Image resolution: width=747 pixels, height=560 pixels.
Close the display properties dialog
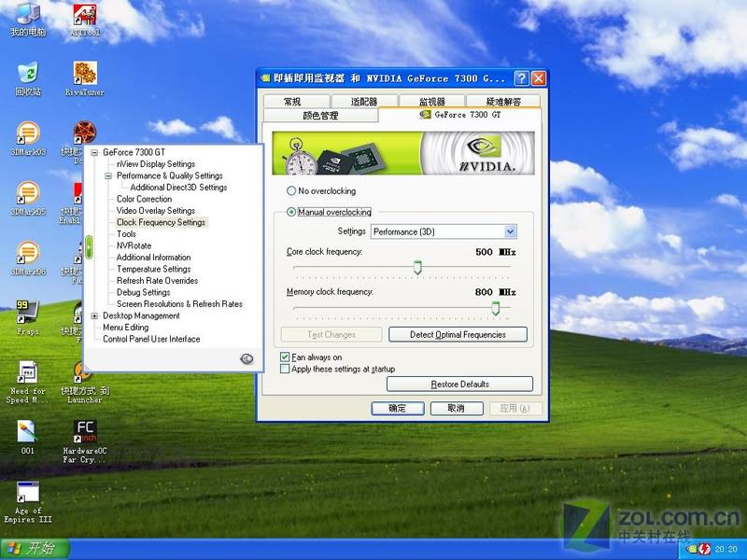(x=539, y=78)
